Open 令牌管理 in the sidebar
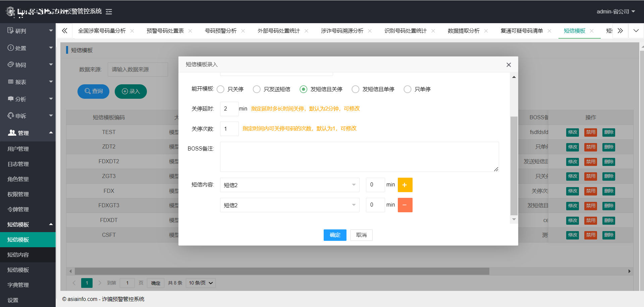Image resolution: width=644 pixels, height=307 pixels. [28, 209]
